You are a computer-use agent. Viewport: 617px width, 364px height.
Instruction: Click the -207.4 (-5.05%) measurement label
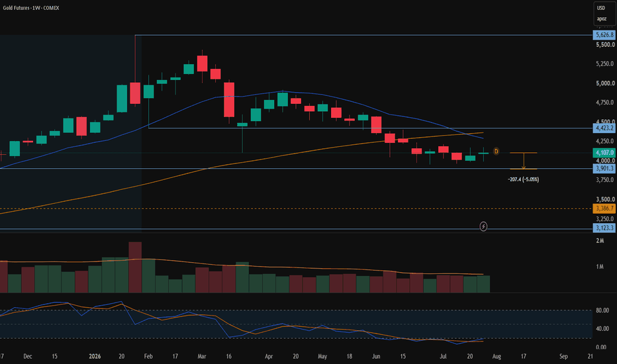(524, 179)
